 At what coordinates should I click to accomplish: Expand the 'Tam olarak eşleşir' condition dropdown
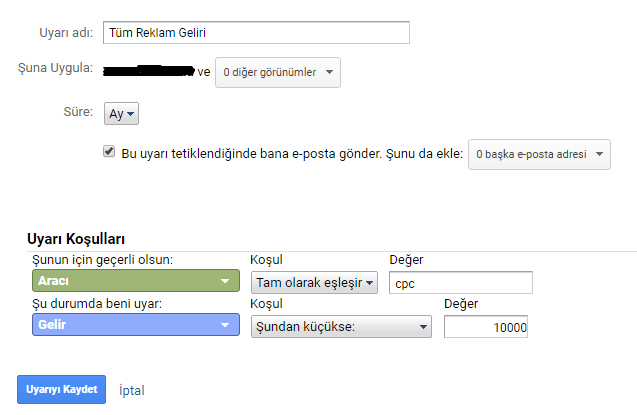pyautogui.click(x=314, y=283)
